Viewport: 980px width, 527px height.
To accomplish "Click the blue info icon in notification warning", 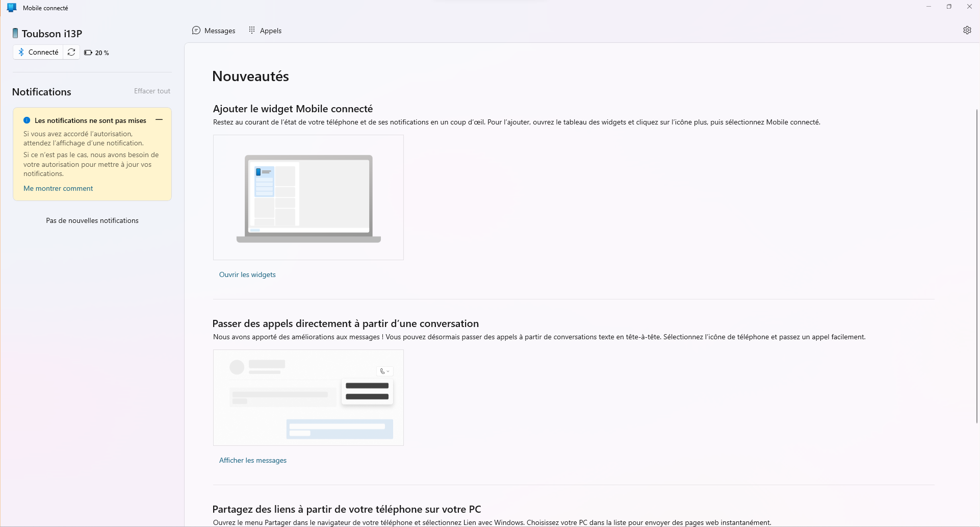I will click(x=27, y=120).
